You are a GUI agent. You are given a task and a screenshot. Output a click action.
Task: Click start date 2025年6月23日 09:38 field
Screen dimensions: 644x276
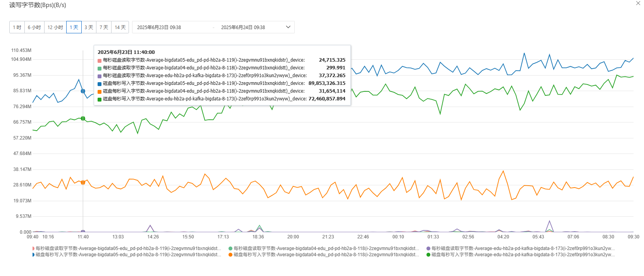(x=159, y=28)
